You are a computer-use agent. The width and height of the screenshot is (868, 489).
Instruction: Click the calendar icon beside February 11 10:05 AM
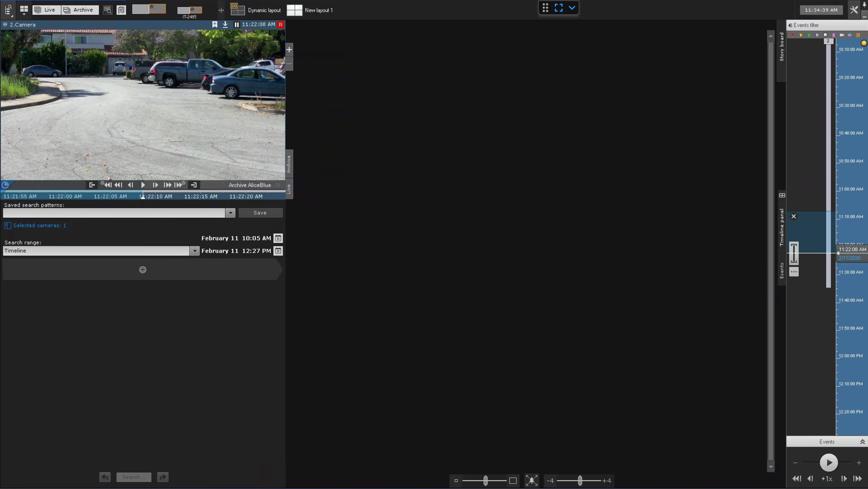tap(278, 238)
